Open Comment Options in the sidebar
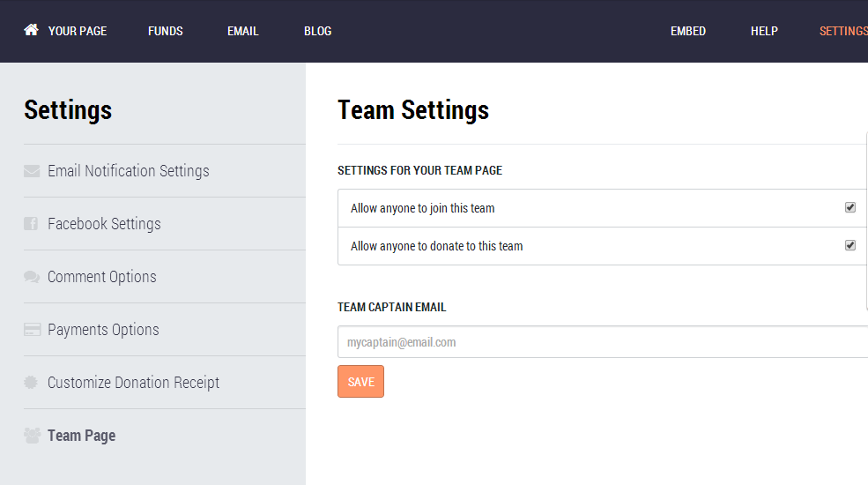The image size is (868, 485). click(102, 277)
